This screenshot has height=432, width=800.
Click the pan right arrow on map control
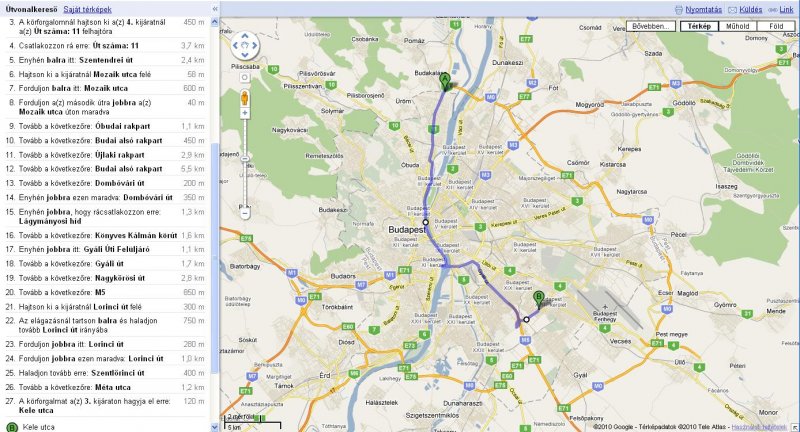[x=254, y=45]
